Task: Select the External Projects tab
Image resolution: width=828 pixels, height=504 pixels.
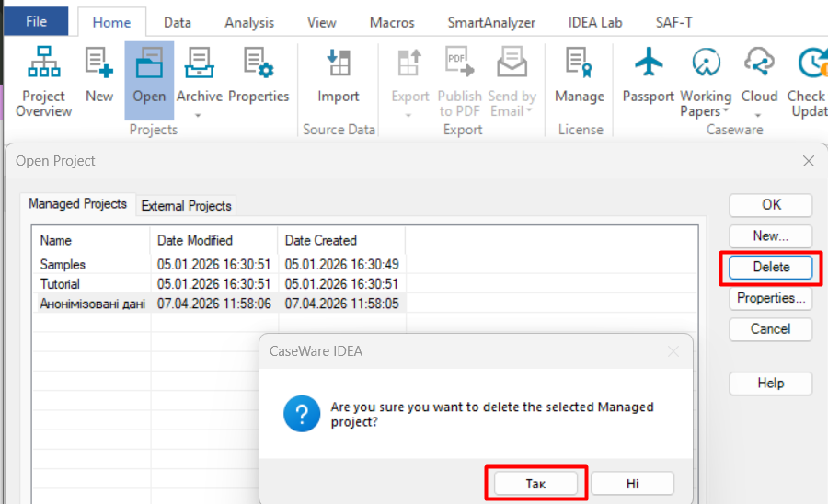Action: coord(186,205)
